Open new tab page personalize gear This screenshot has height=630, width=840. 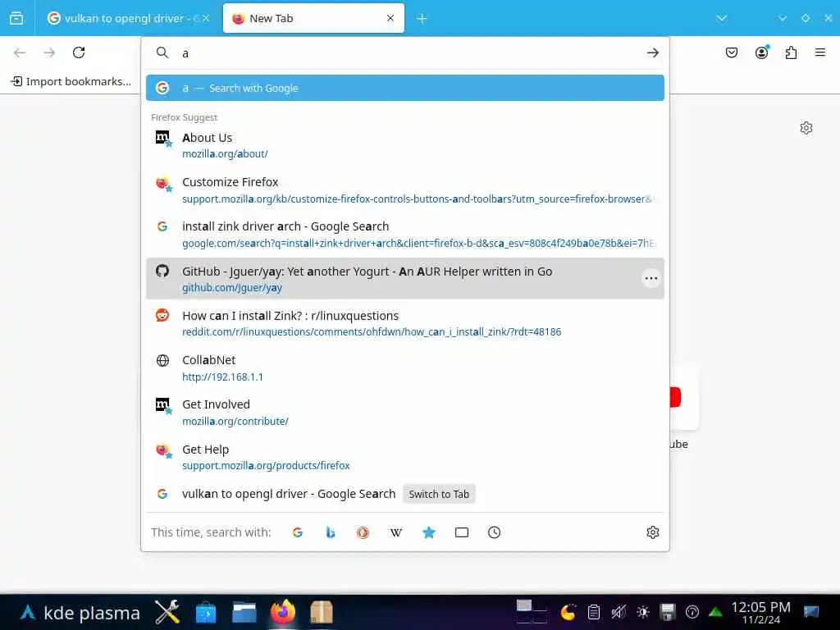tap(806, 128)
